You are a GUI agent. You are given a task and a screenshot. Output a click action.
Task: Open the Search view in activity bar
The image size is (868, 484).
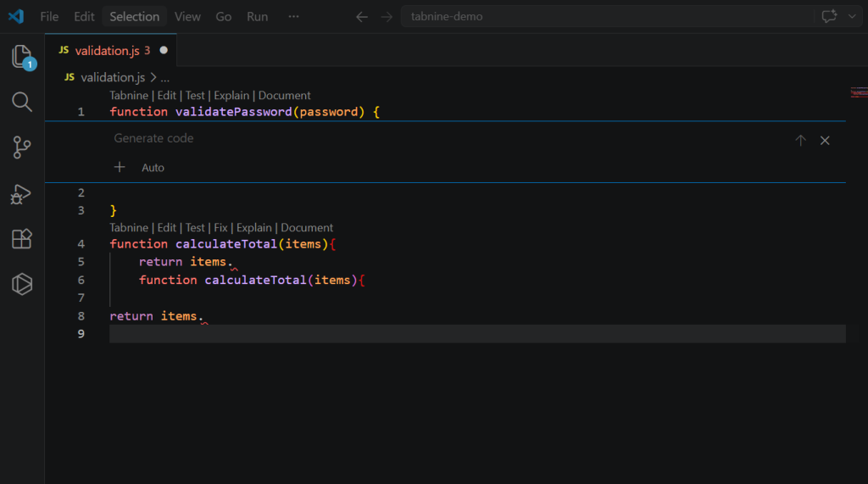coord(22,102)
